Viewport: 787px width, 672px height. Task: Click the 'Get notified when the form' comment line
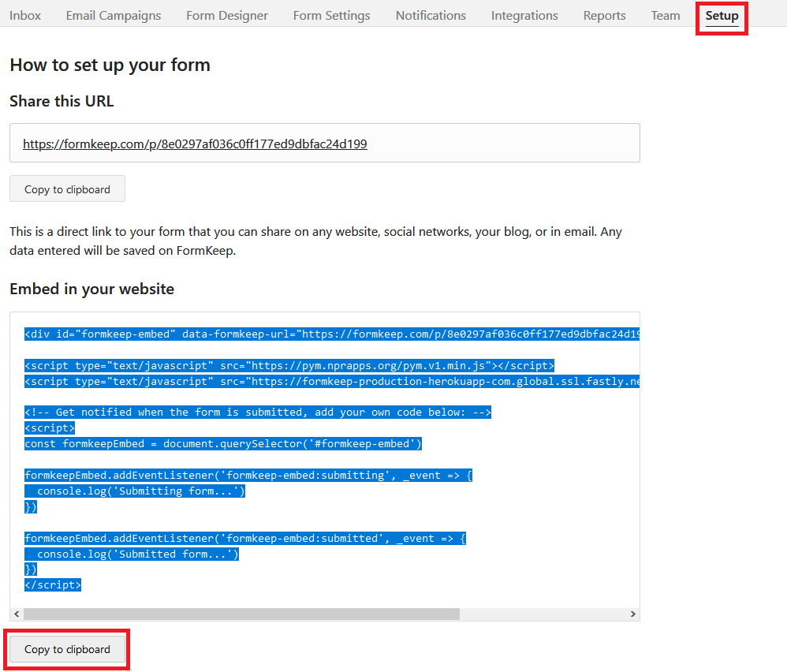(x=258, y=413)
